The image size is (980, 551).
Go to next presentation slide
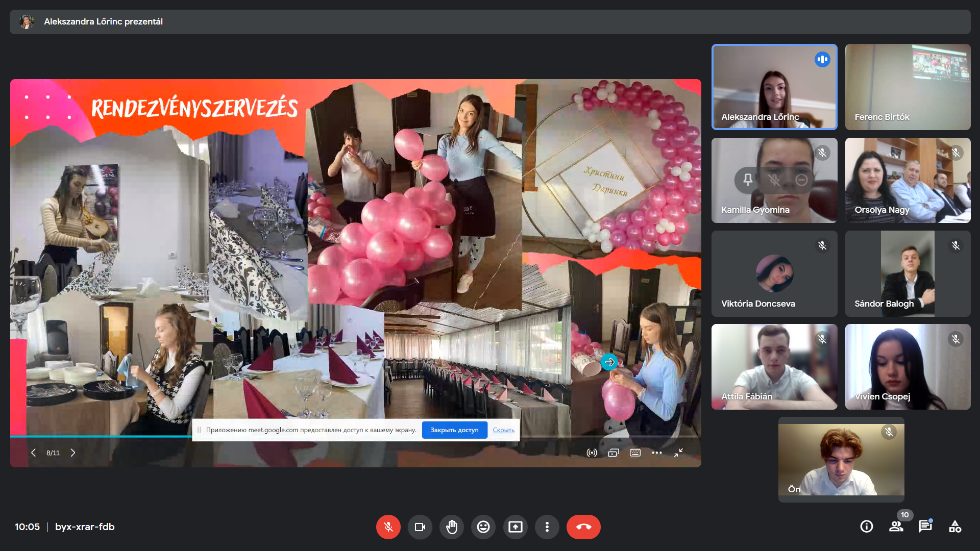73,453
